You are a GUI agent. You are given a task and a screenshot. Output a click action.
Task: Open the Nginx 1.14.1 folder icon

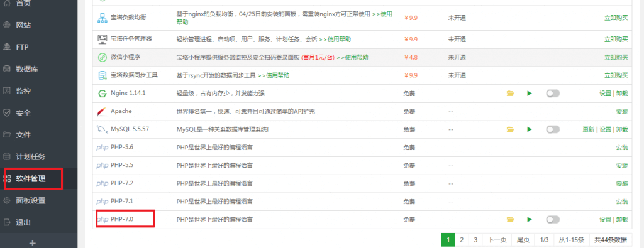pos(510,94)
